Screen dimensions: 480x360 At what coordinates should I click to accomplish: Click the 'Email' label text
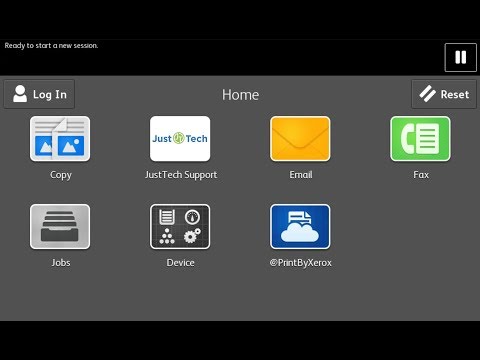pyautogui.click(x=301, y=175)
